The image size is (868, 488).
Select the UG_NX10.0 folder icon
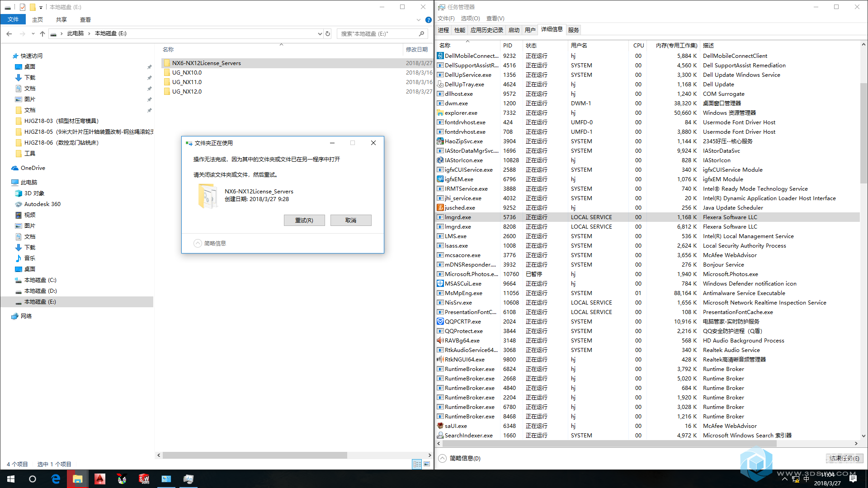pyautogui.click(x=167, y=72)
